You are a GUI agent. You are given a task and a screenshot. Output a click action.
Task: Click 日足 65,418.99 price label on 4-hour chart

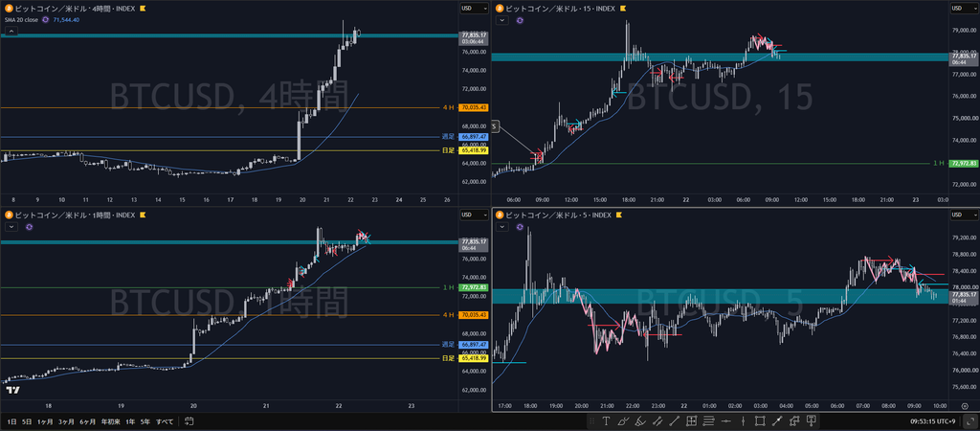click(473, 150)
